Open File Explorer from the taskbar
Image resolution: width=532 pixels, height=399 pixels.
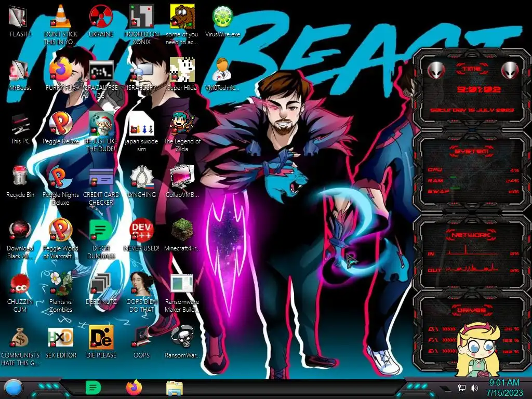click(x=175, y=388)
